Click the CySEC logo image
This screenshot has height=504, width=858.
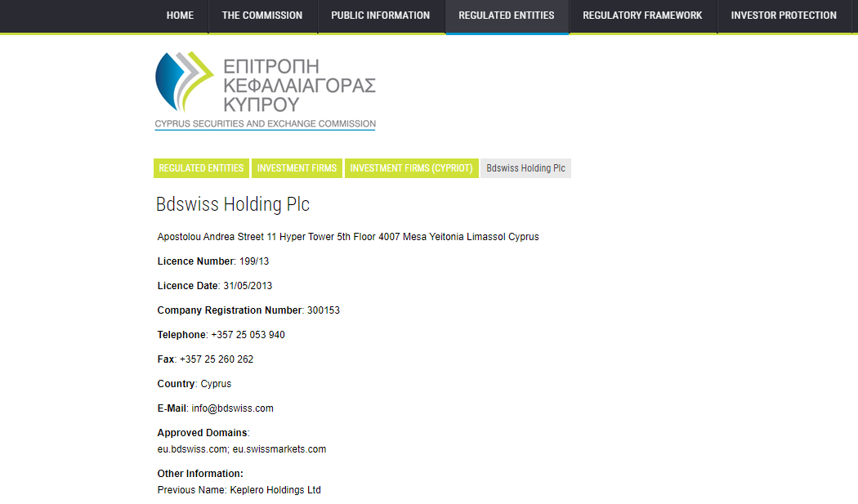click(266, 91)
